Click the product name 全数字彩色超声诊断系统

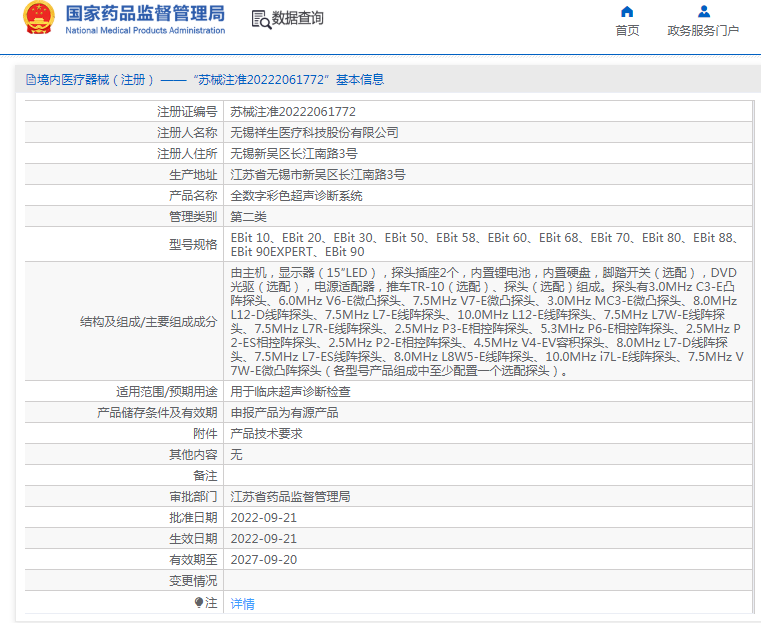296,195
